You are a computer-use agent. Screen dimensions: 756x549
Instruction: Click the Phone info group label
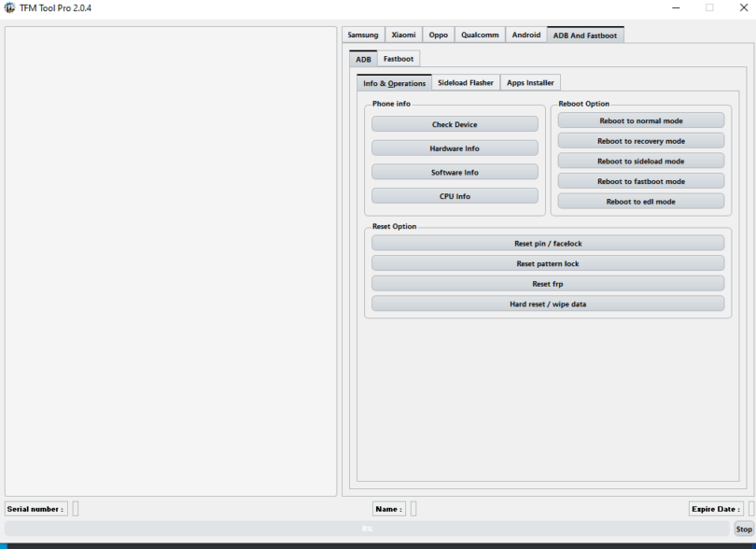click(x=391, y=104)
